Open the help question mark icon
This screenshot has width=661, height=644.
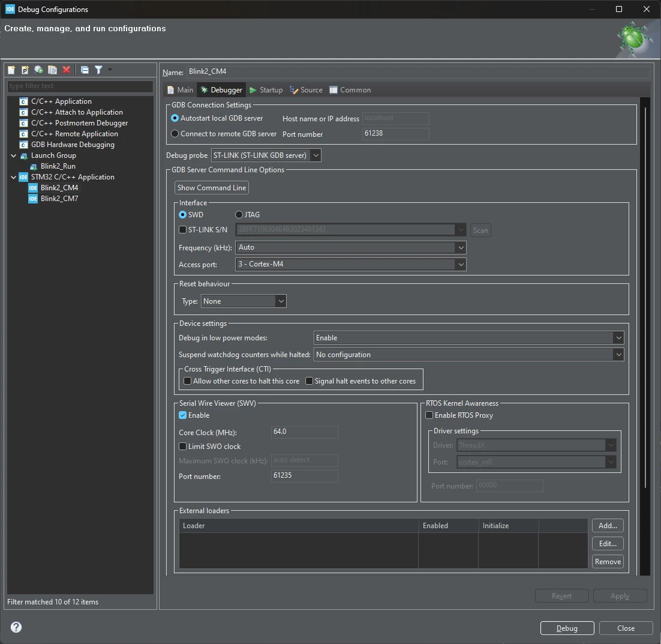click(x=16, y=627)
